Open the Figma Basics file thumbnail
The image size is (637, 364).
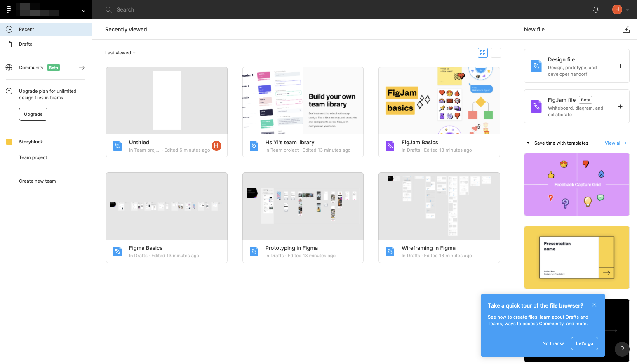coord(167,206)
